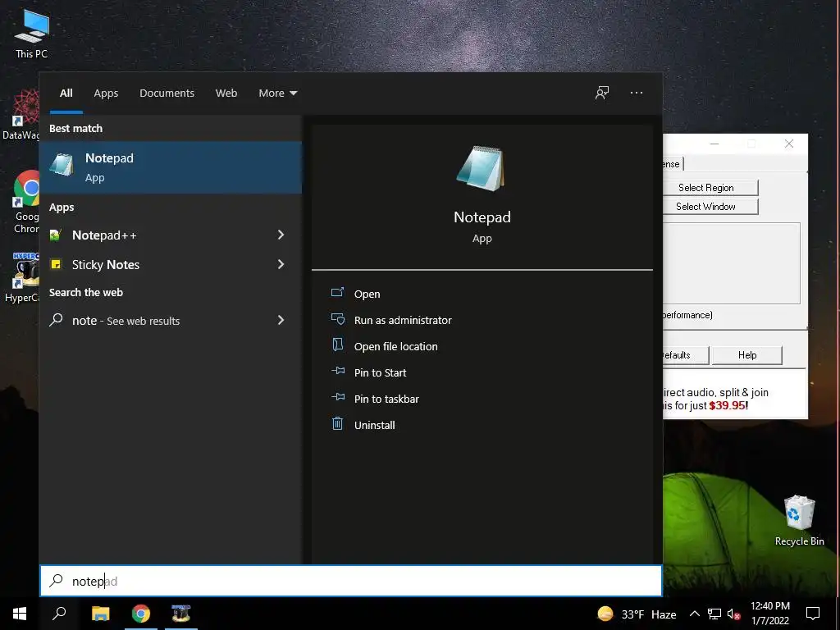
Task: Click the weather sun icon
Action: pos(605,614)
